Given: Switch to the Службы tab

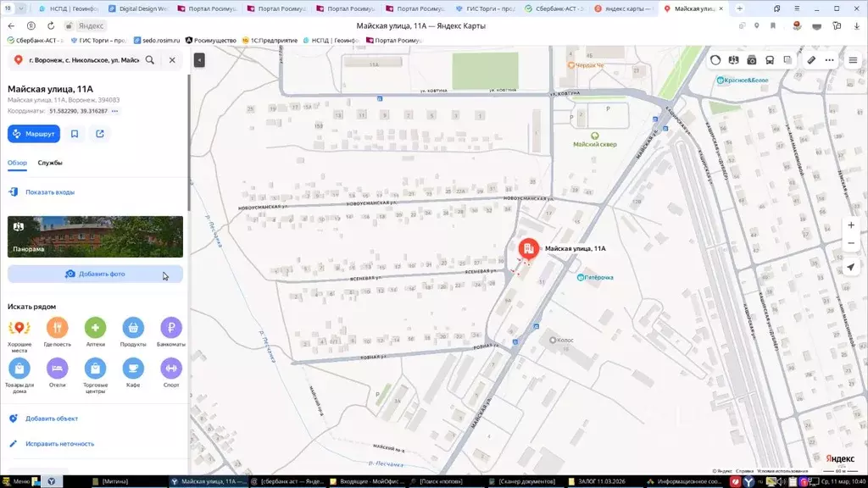Looking at the screenshot, I should 50,163.
